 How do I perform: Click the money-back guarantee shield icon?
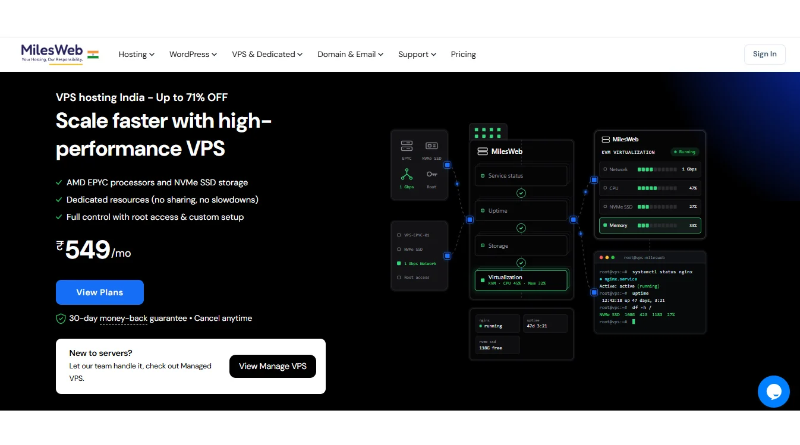click(61, 318)
